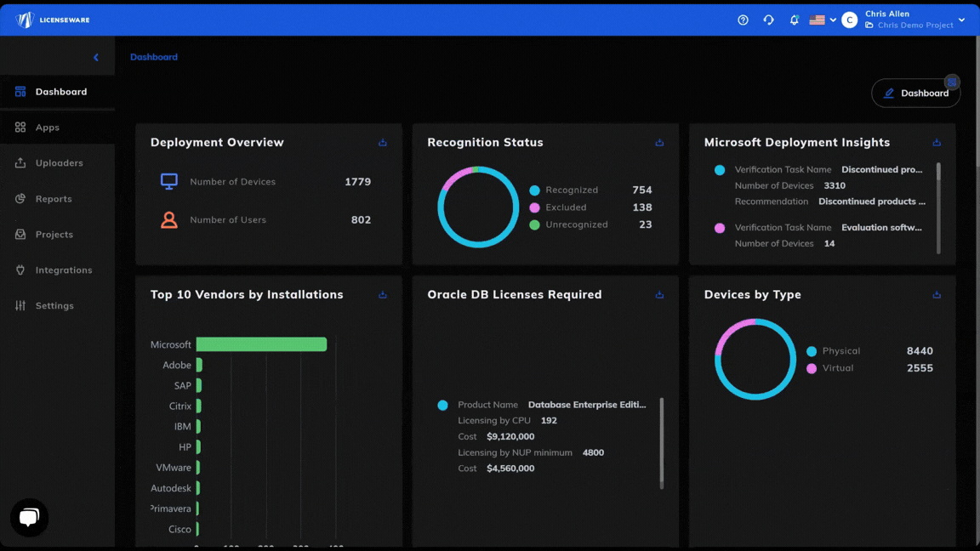The height and width of the screenshot is (551, 980).
Task: Open the chat widget bubble
Action: 29,517
